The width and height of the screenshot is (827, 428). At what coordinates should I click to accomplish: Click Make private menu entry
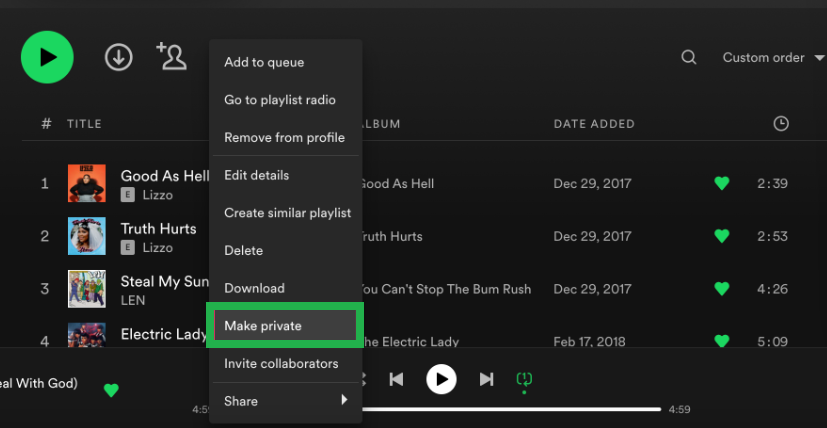285,326
